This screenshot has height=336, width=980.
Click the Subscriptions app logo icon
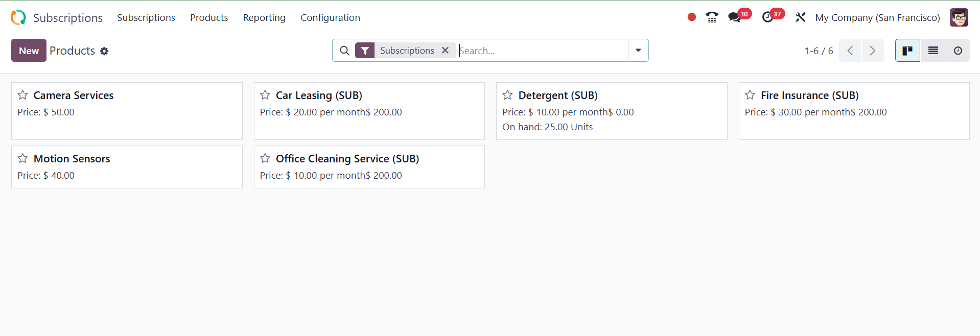(x=18, y=17)
